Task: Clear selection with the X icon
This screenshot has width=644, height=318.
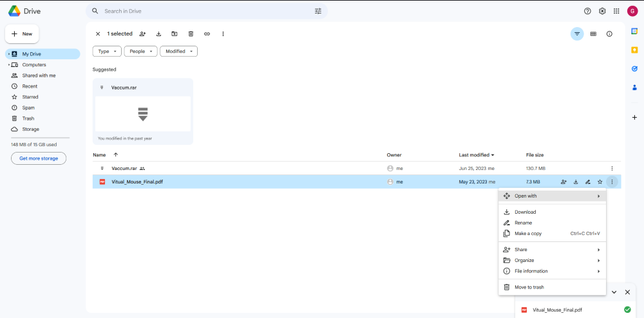Action: pyautogui.click(x=98, y=33)
